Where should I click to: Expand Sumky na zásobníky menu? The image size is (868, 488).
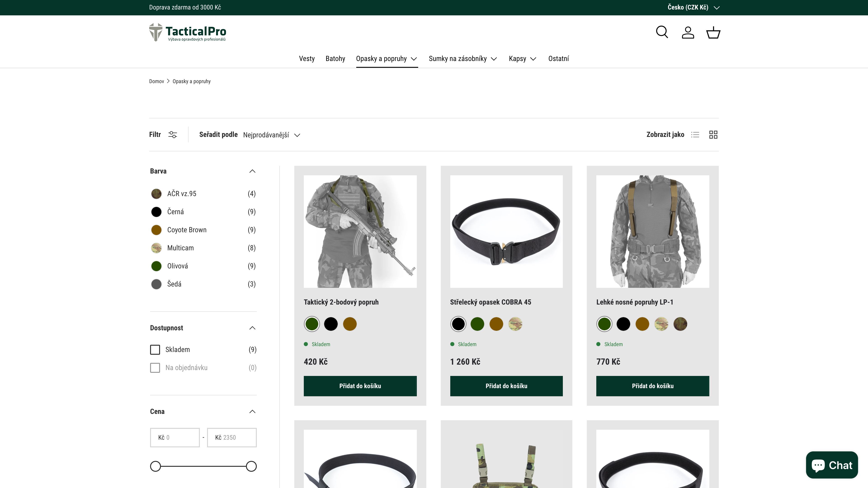(463, 59)
